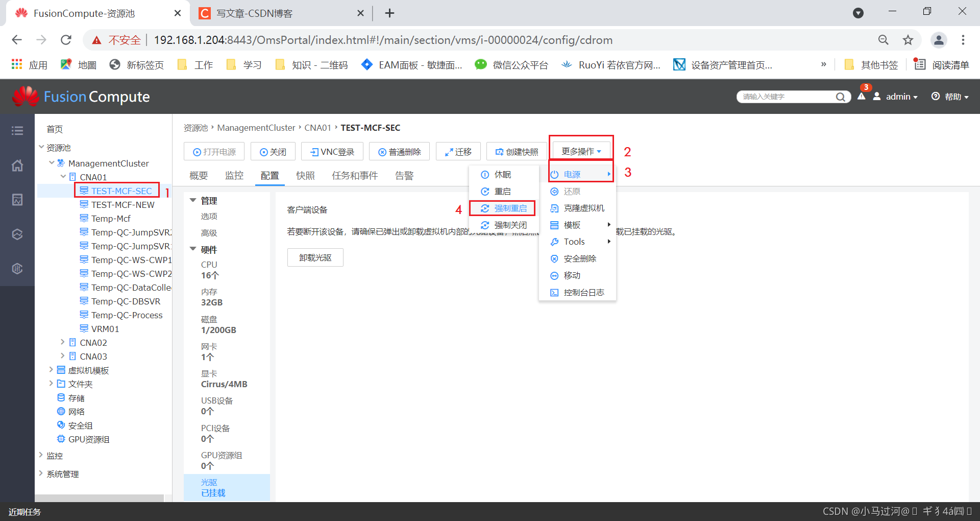
Task: Open the user profile icon next to admin
Action: click(877, 97)
